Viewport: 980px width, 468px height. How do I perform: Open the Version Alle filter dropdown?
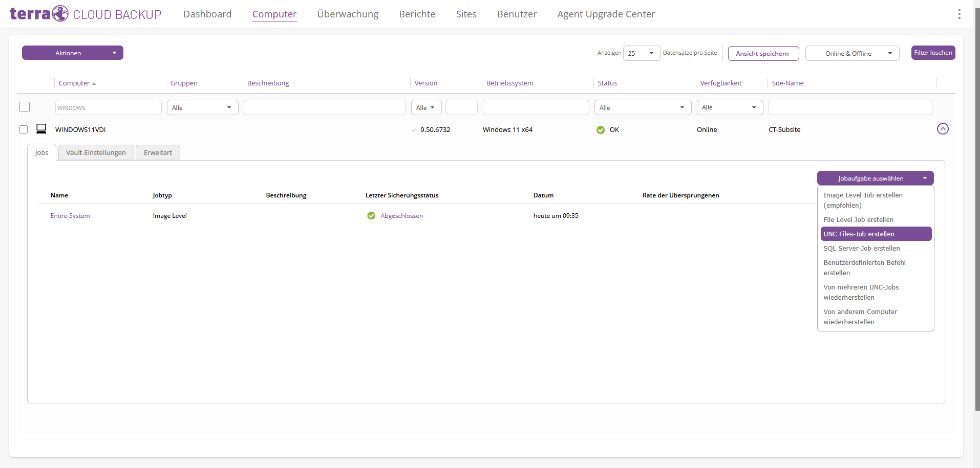[426, 107]
